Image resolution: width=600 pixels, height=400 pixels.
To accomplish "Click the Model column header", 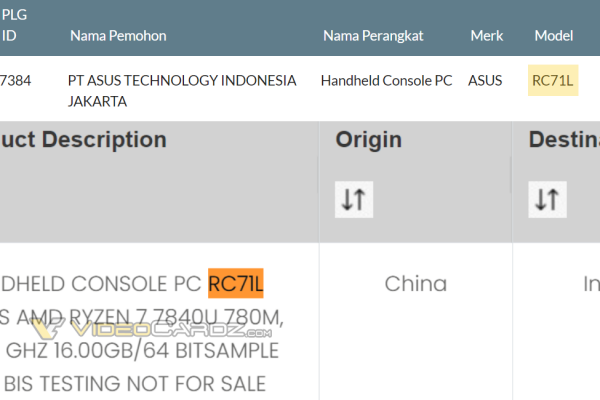I will coord(554,36).
